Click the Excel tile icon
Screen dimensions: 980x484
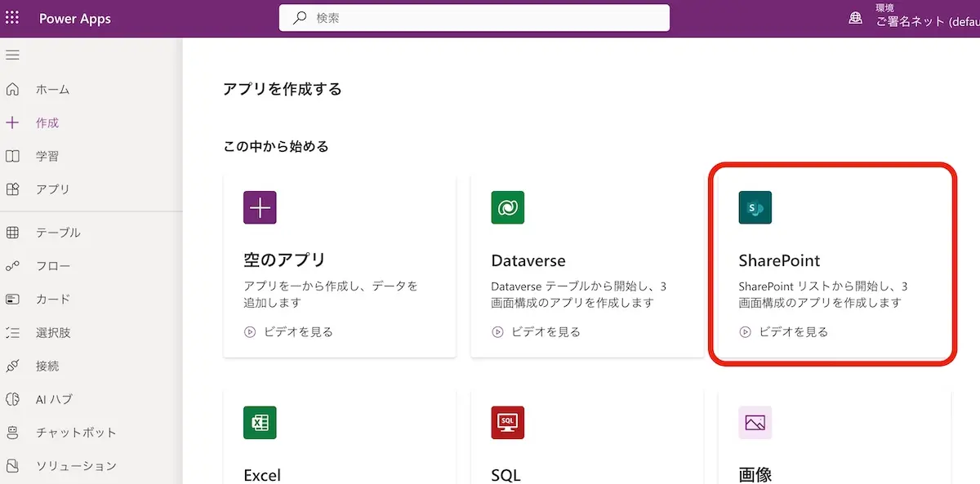point(260,423)
